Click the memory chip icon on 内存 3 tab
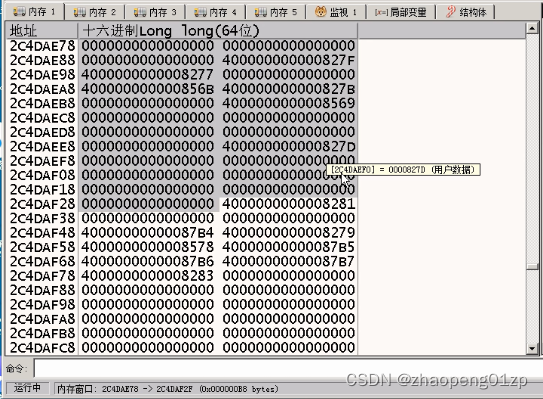The height and width of the screenshot is (399, 543). click(140, 12)
